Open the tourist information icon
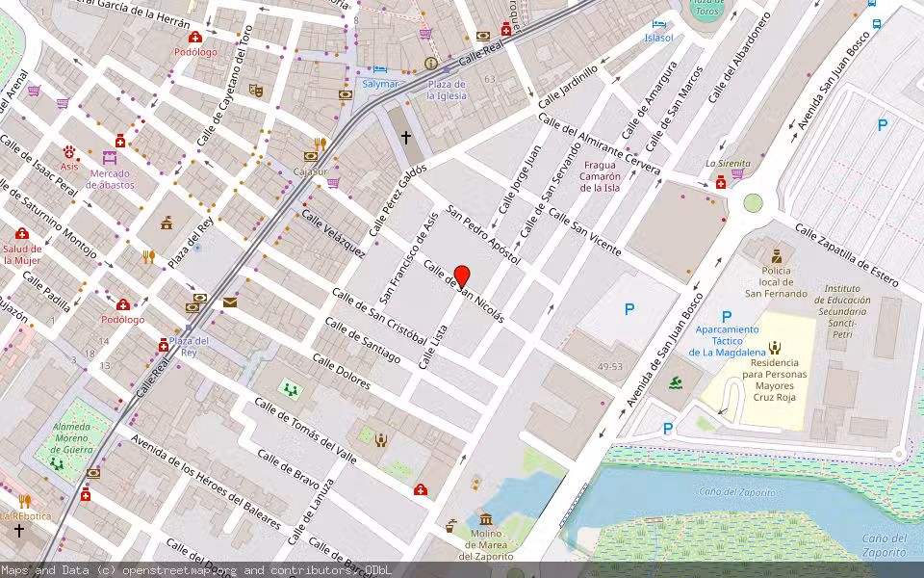 pos(431,64)
